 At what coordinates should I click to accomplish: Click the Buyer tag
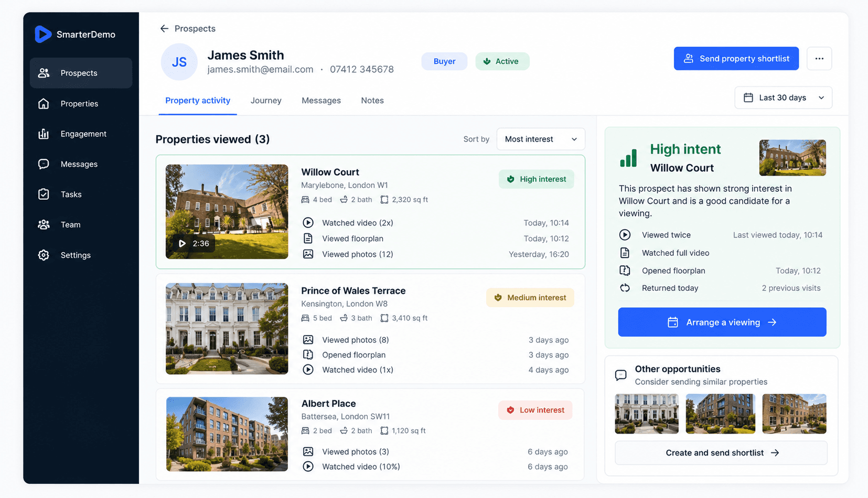coord(444,61)
